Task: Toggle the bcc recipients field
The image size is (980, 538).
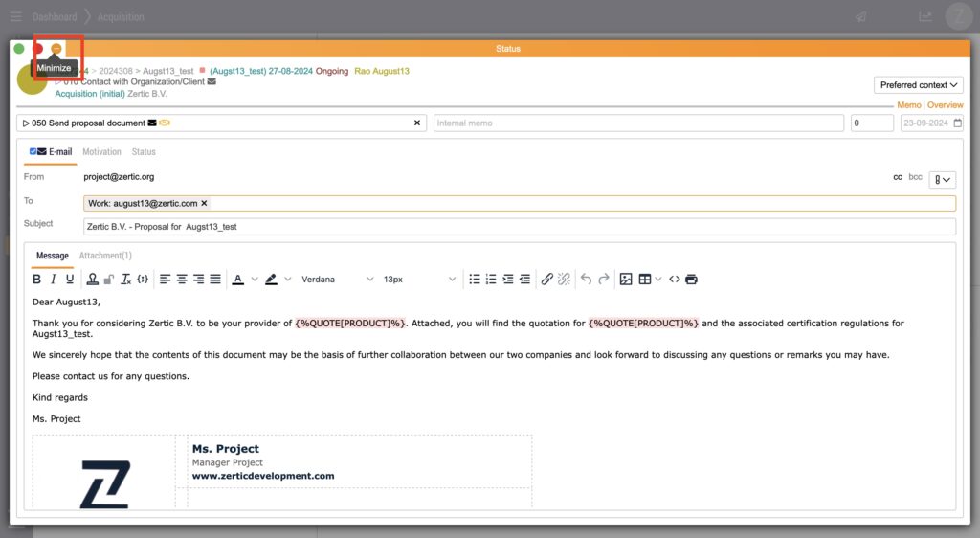Action: click(x=916, y=177)
